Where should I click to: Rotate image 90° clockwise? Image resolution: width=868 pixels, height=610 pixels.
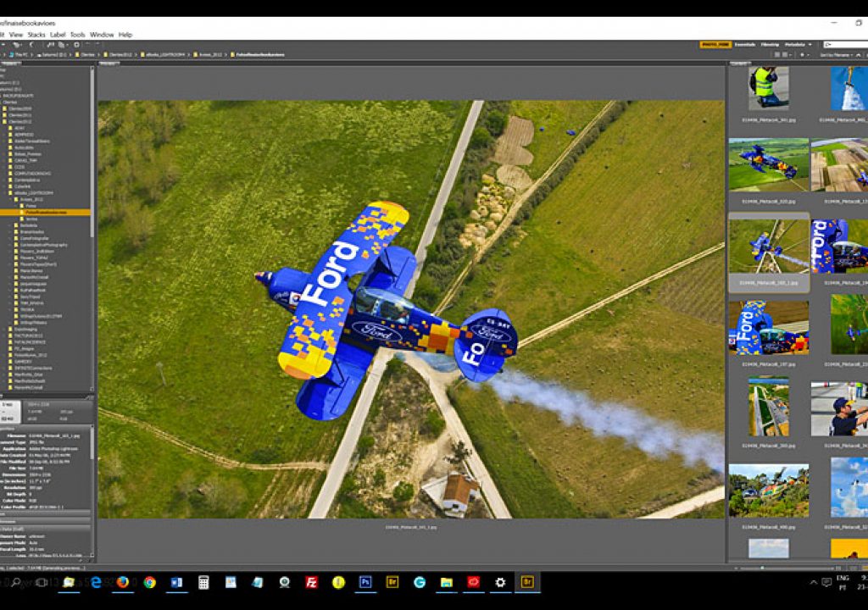click(x=97, y=45)
